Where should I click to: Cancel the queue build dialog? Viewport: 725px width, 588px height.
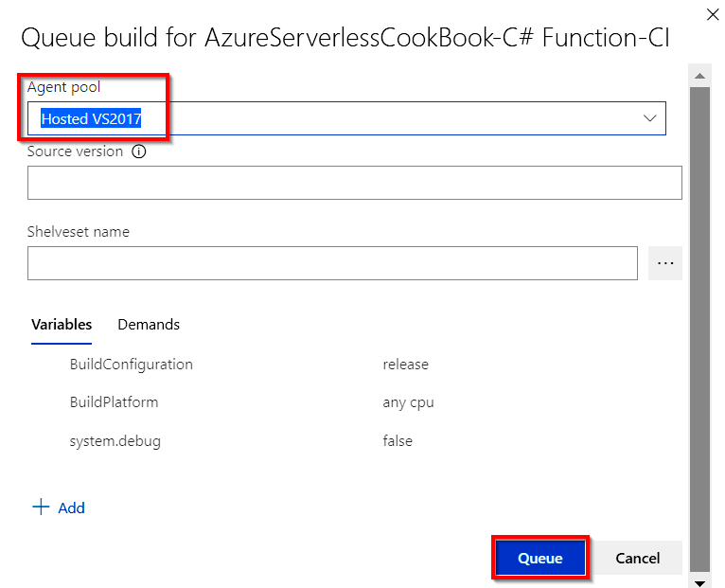tap(637, 558)
